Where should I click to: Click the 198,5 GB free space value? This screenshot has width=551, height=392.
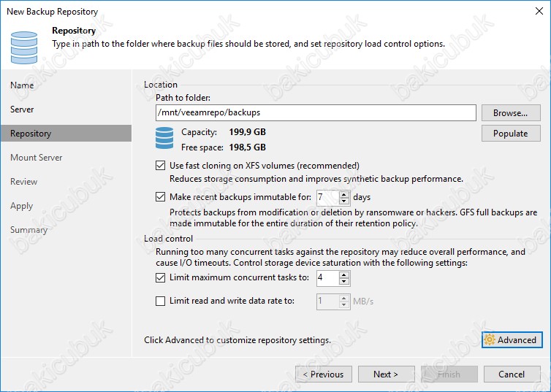[248, 147]
